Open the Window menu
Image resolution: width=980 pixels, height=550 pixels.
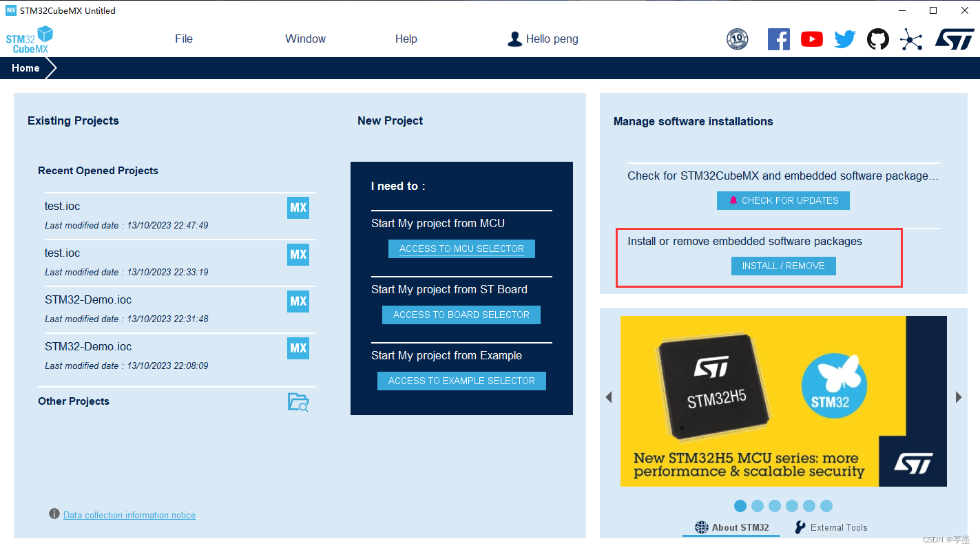[x=306, y=39]
